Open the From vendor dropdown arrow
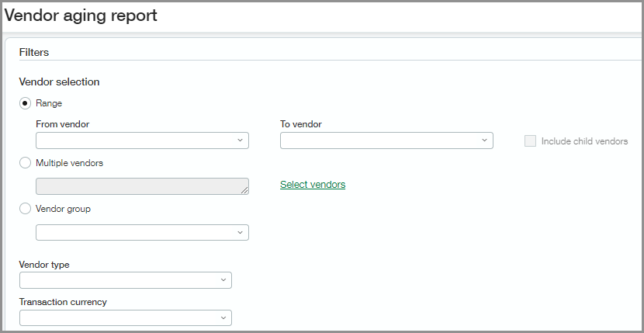The height and width of the screenshot is (333, 644). (240, 140)
